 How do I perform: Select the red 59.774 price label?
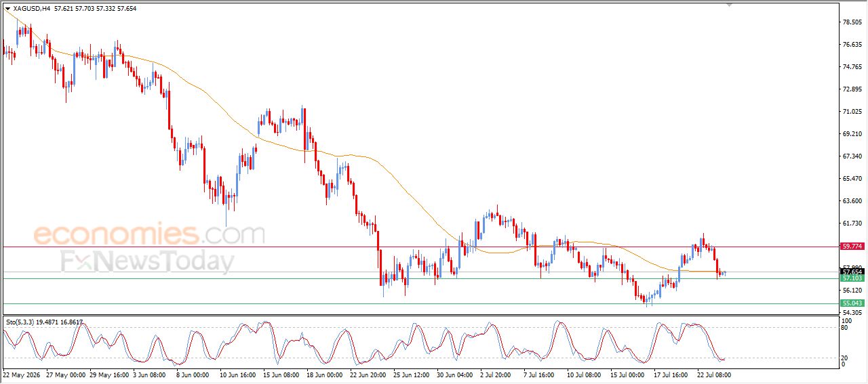tap(852, 247)
